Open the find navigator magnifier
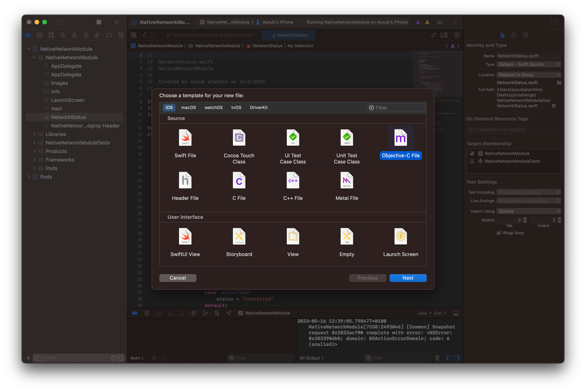Screen dimensions: 586x392 click(x=63, y=35)
